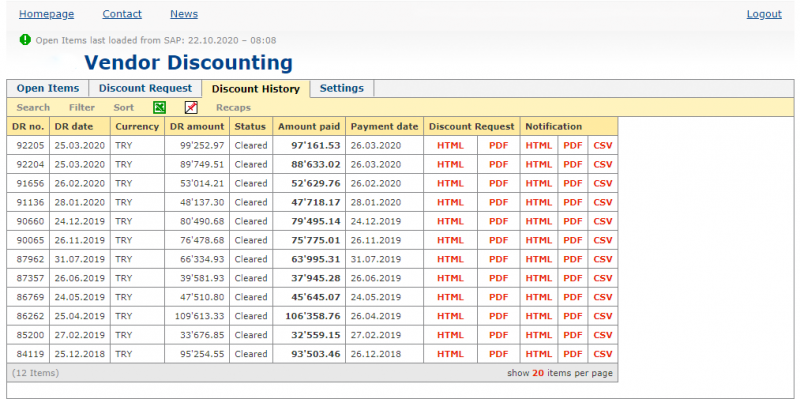Select the Discount History tab
800x399 pixels.
point(256,89)
